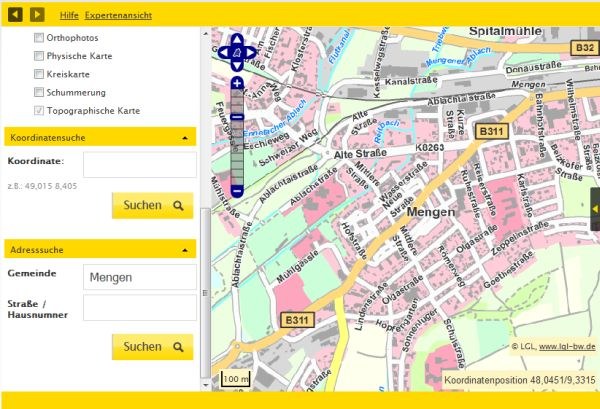The width and height of the screenshot is (600, 409).
Task: Go back with the left arrow button
Action: pyautogui.click(x=15, y=15)
